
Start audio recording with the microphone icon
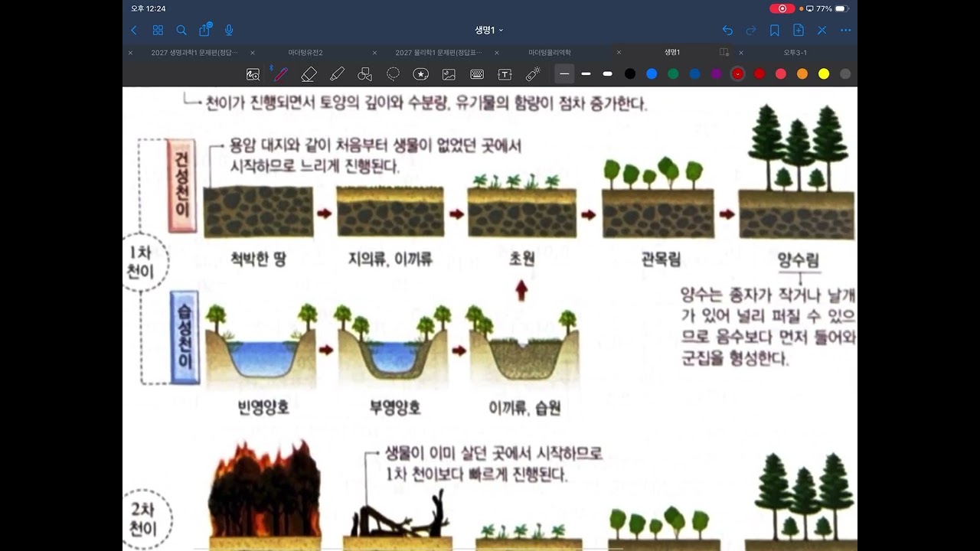228,31
